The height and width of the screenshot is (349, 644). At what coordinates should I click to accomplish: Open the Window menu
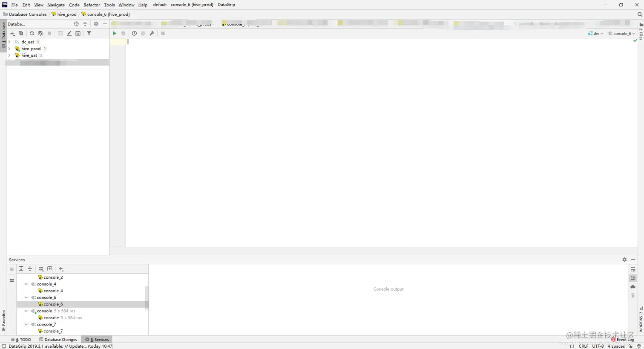126,5
